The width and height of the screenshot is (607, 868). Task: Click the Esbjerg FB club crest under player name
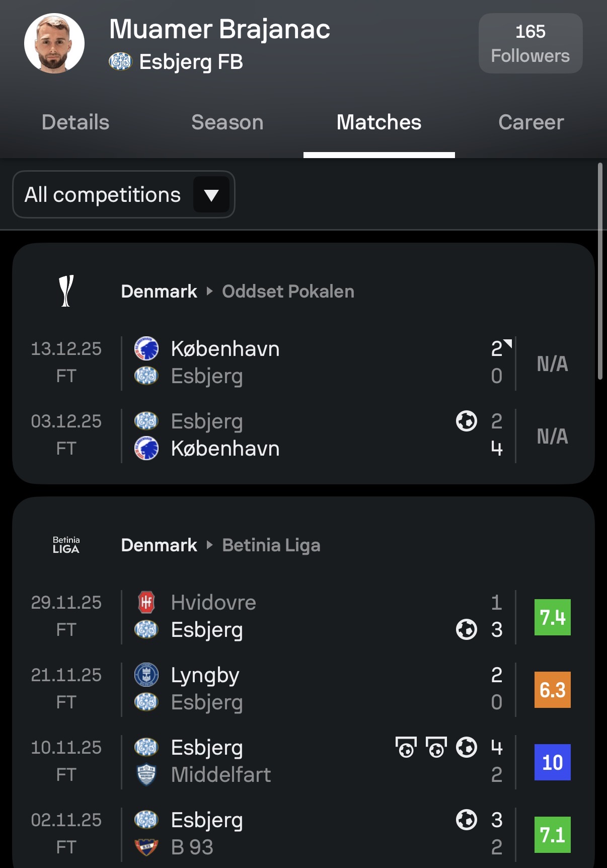(x=120, y=62)
